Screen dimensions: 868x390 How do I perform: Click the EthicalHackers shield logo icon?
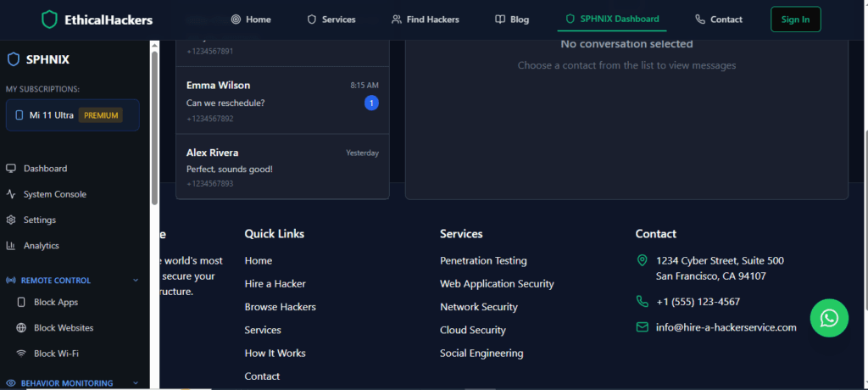click(49, 19)
